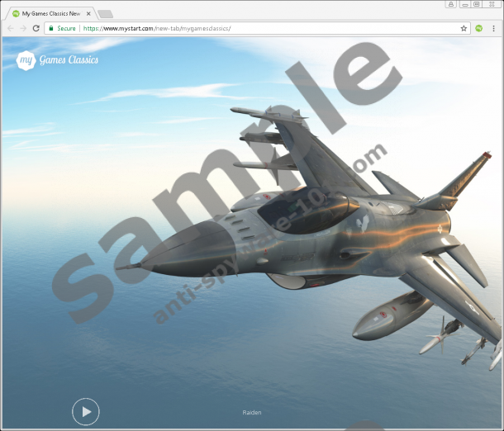Click the Secure label in address bar
This screenshot has height=431, width=504.
pos(66,28)
